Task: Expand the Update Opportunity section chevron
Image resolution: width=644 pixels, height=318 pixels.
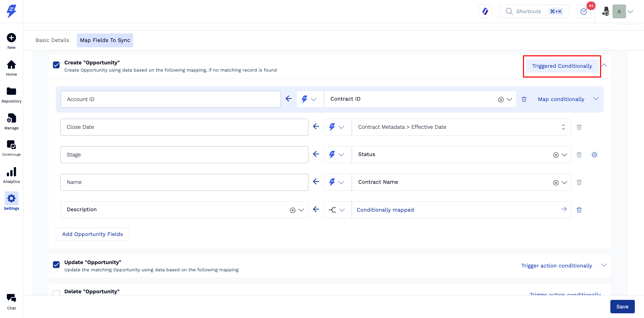Action: (604, 265)
